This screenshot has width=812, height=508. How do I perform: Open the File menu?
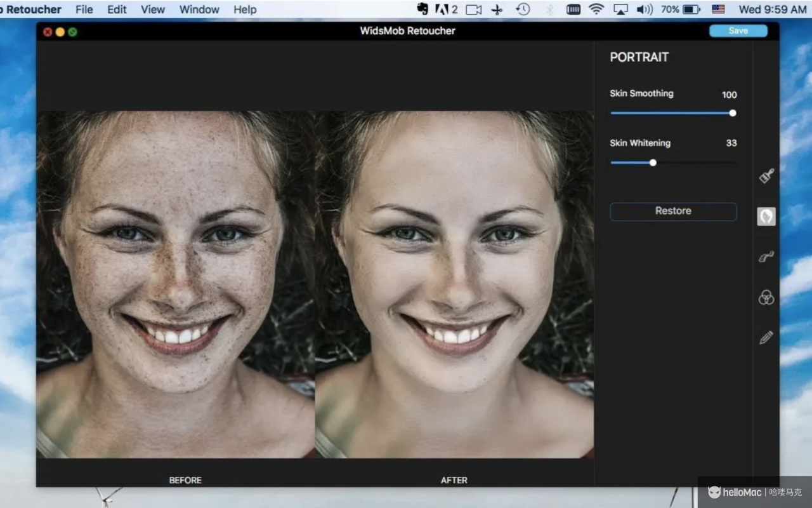point(84,10)
